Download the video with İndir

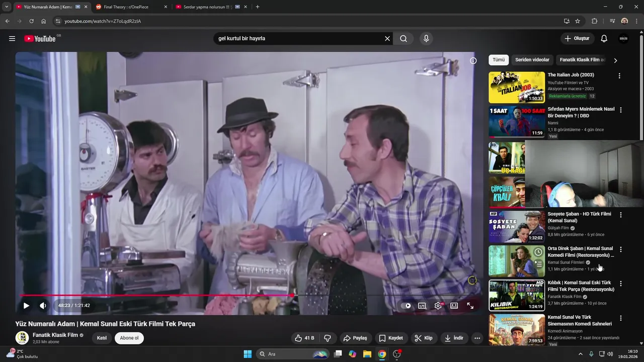(454, 338)
